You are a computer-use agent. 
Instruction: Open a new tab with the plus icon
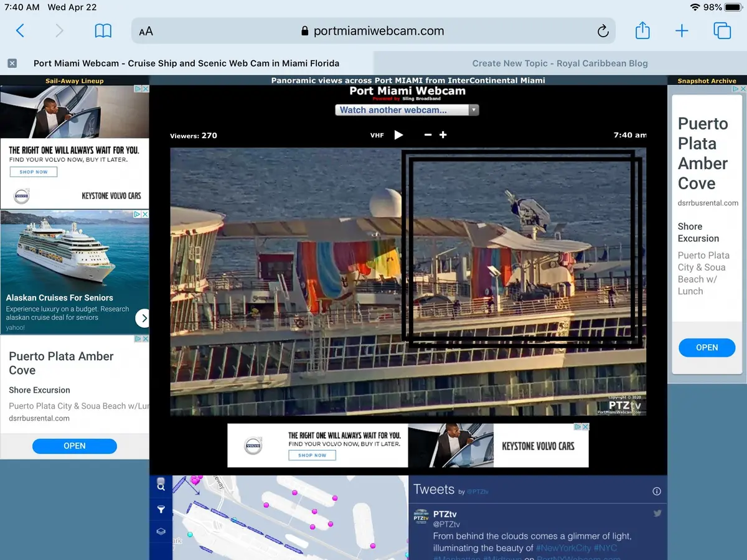click(x=682, y=31)
